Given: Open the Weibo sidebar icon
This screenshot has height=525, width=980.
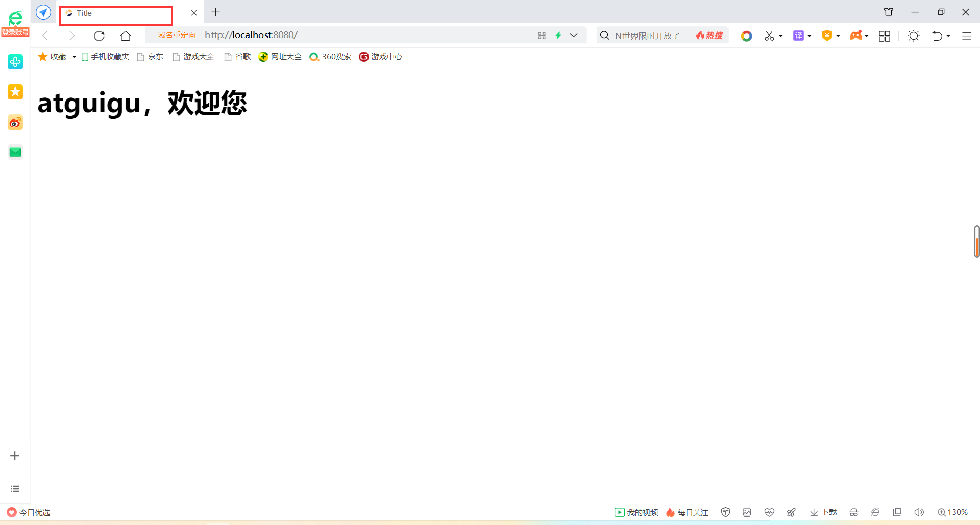Looking at the screenshot, I should tap(15, 122).
